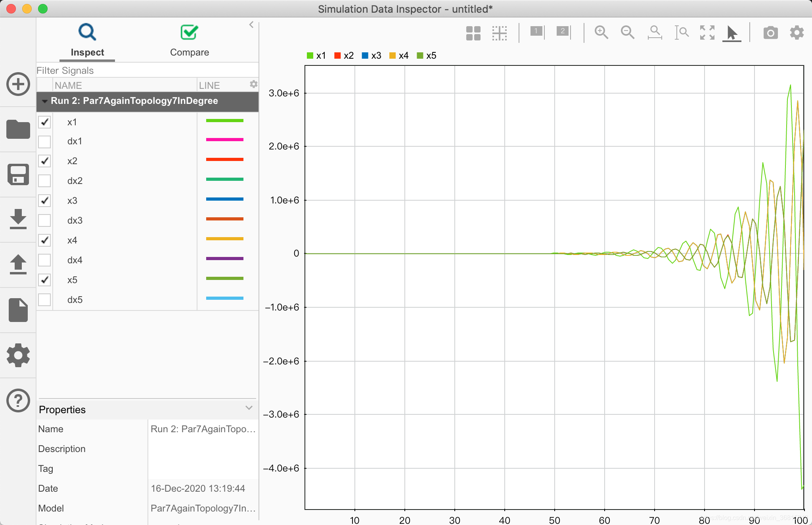
Task: Click the fit to view icon
Action: [x=707, y=33]
